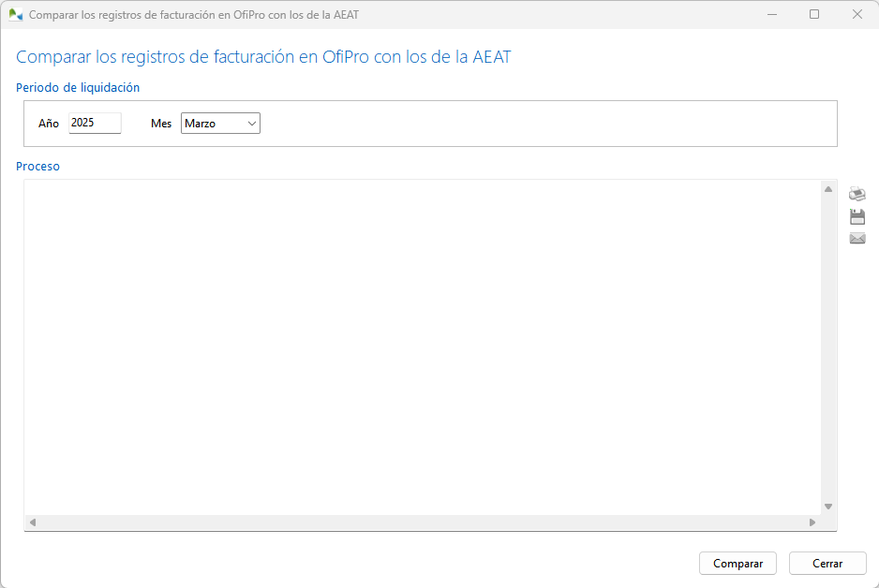Click the Mes label next to the dropdown
Screen dimensions: 879x588
point(161,124)
